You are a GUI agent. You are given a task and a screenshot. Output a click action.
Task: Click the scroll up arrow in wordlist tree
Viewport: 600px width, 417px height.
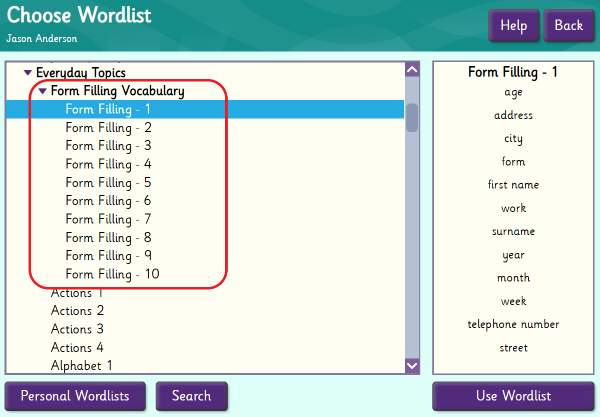tap(412, 71)
